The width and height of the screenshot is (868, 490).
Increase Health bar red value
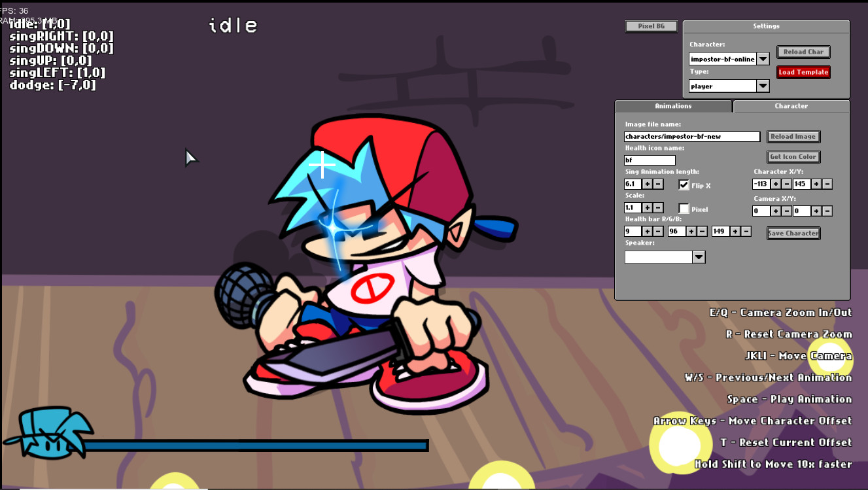(647, 232)
